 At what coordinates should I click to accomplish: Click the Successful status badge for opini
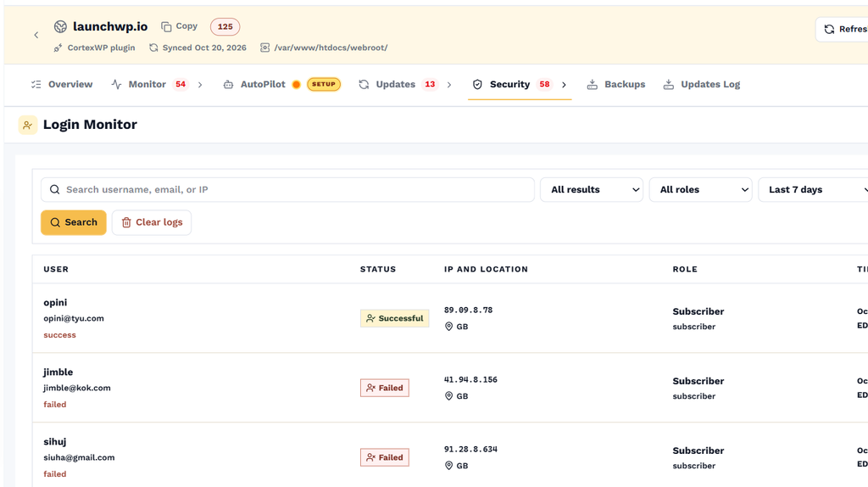[x=395, y=318]
